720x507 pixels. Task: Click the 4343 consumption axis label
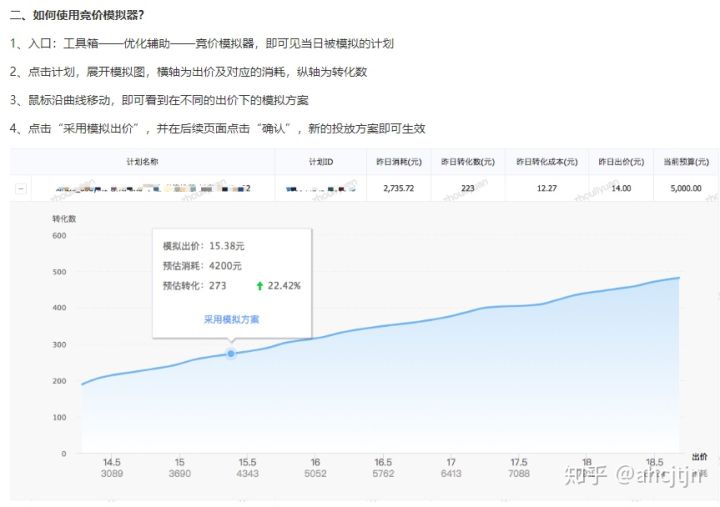pos(247,473)
